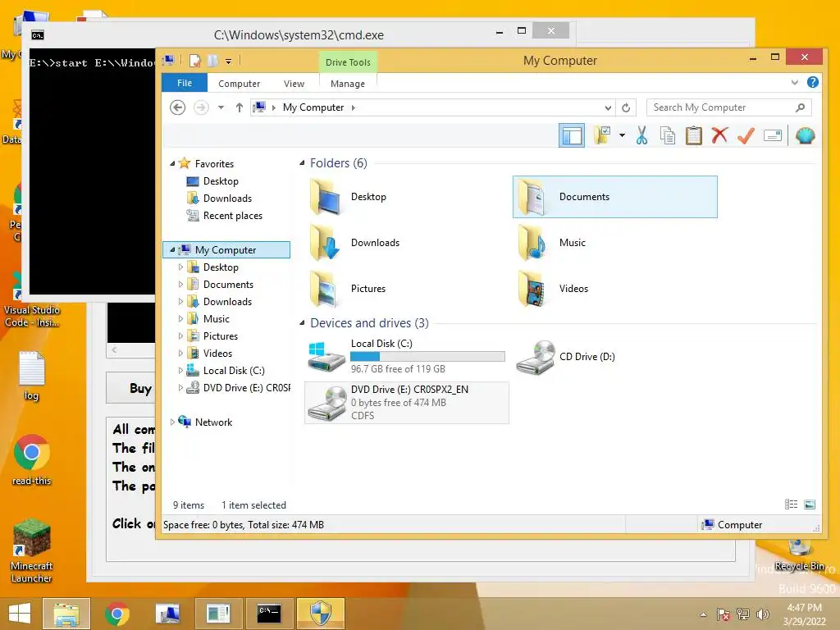This screenshot has width=840, height=630.
Task: Select the Desktop folder icon
Action: 326,197
